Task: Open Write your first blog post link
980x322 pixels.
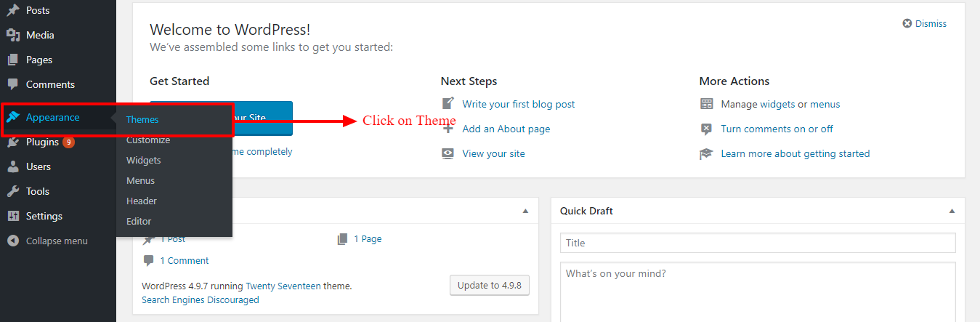Action: pos(518,104)
